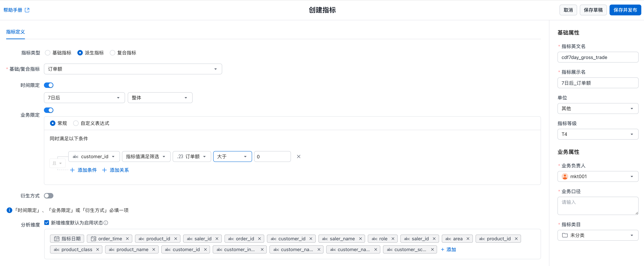Screen dimensions: 644x266
Task: Open the 订单额 base metric dropdown
Action: (133, 69)
